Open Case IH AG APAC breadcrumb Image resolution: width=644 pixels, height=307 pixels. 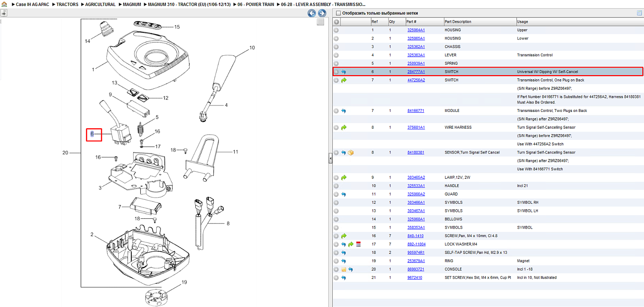32,4
